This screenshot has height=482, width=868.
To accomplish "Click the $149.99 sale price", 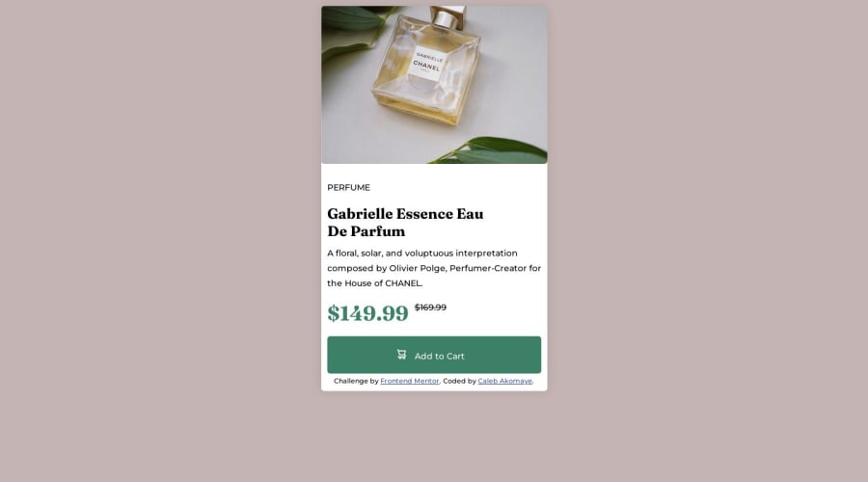I will click(367, 313).
